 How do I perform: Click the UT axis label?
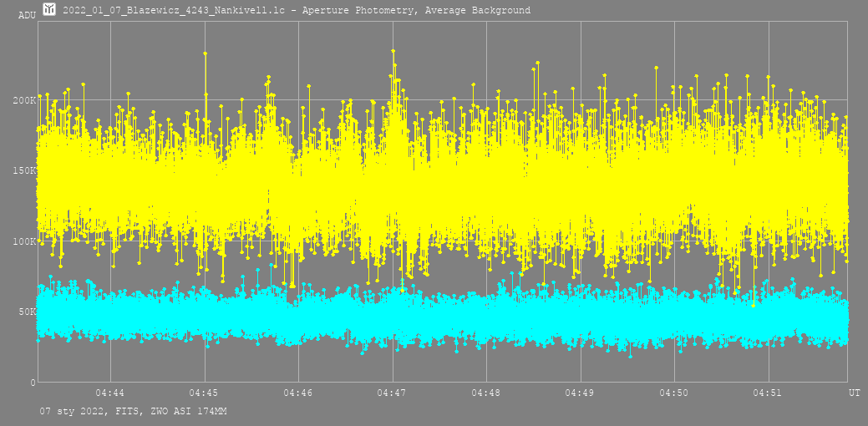click(x=855, y=393)
